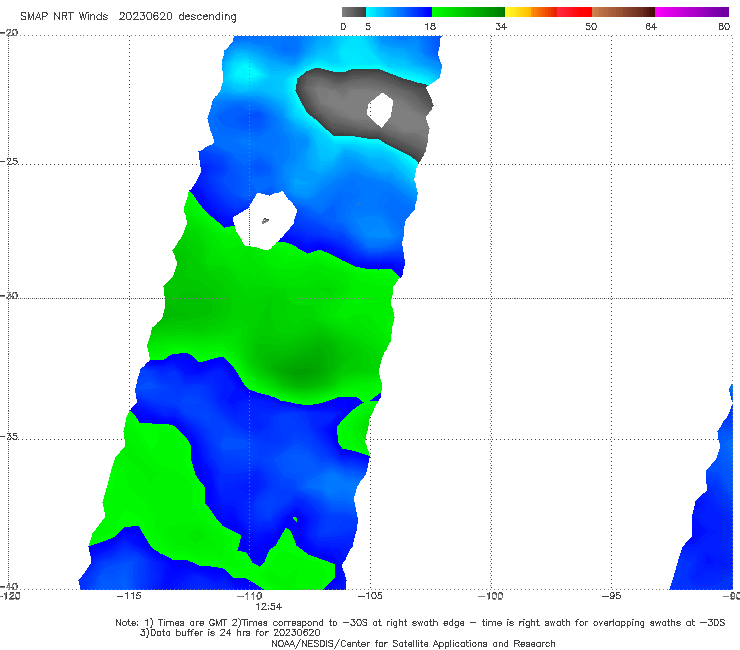Viewport: 740px width, 650px height.
Task: Click the magenta-purple segment of the color bar above 64
Action: [x=692, y=12]
